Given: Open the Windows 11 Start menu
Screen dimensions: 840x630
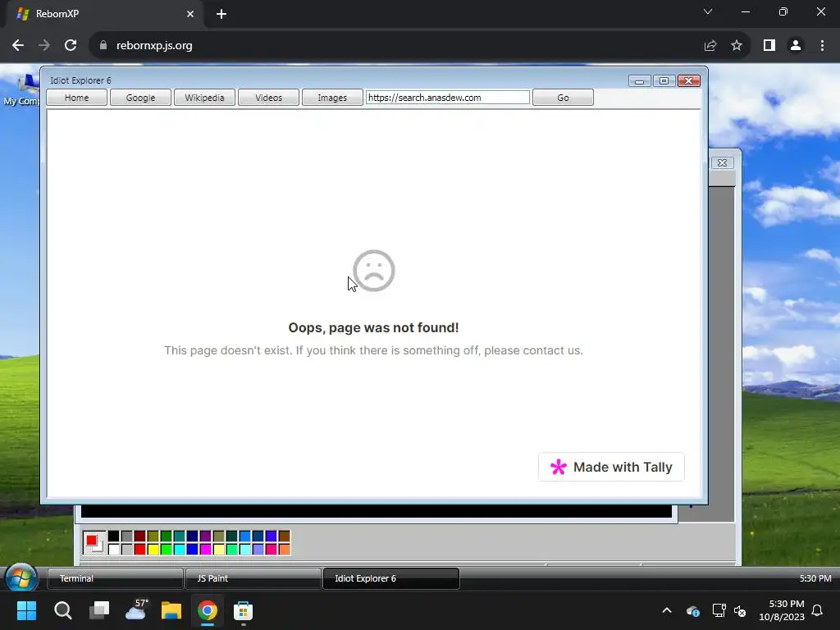Looking at the screenshot, I should pos(26,610).
